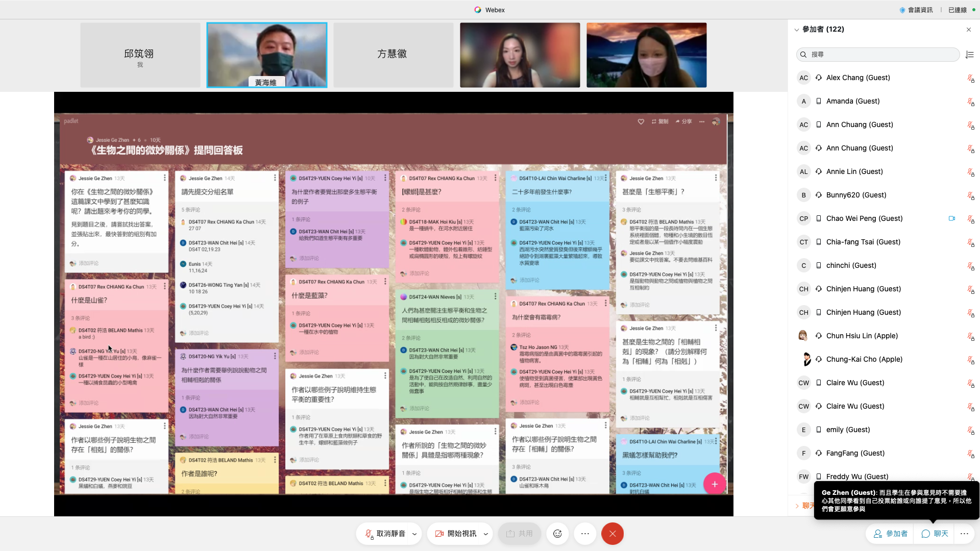
Task: Select the 黃海維 video thumbnail
Action: pos(266,55)
